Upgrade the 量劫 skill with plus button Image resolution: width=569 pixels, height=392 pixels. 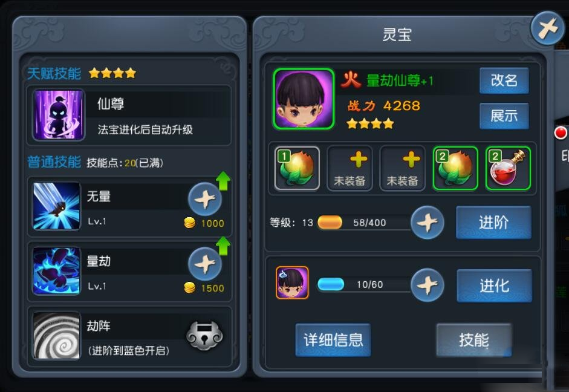[x=205, y=264]
